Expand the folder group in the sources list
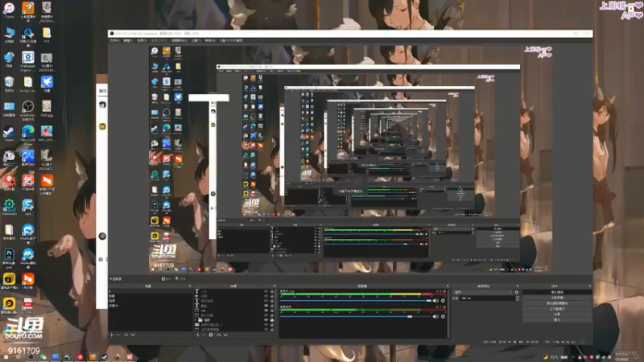 click(196, 319)
